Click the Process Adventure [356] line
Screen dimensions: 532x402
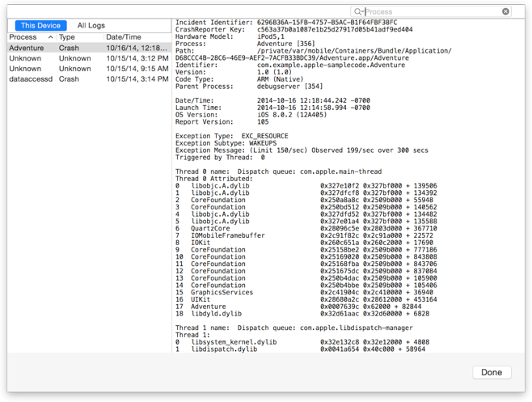pyautogui.click(x=245, y=44)
